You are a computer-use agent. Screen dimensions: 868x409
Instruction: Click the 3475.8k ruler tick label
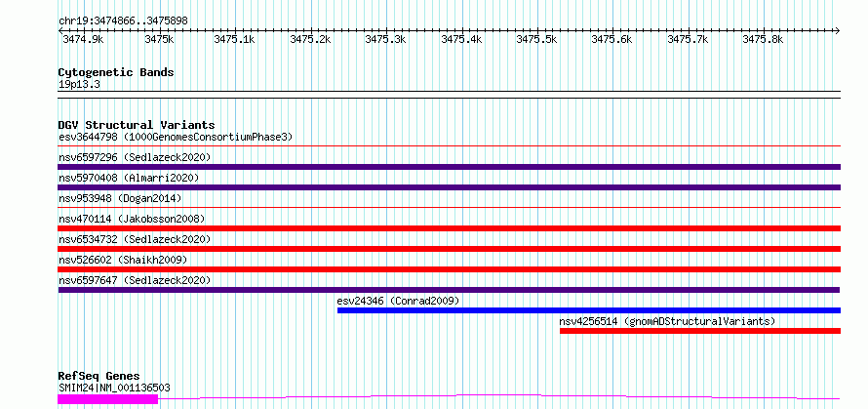tap(763, 39)
